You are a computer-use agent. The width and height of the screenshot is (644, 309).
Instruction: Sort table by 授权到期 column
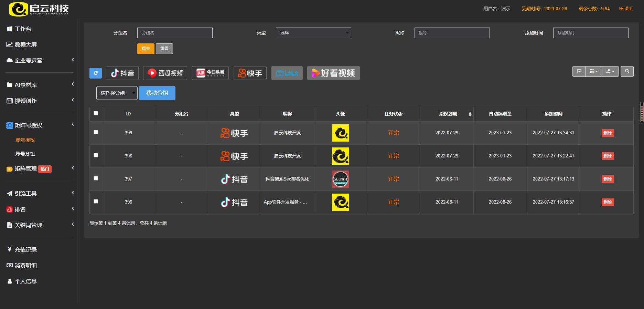click(447, 114)
